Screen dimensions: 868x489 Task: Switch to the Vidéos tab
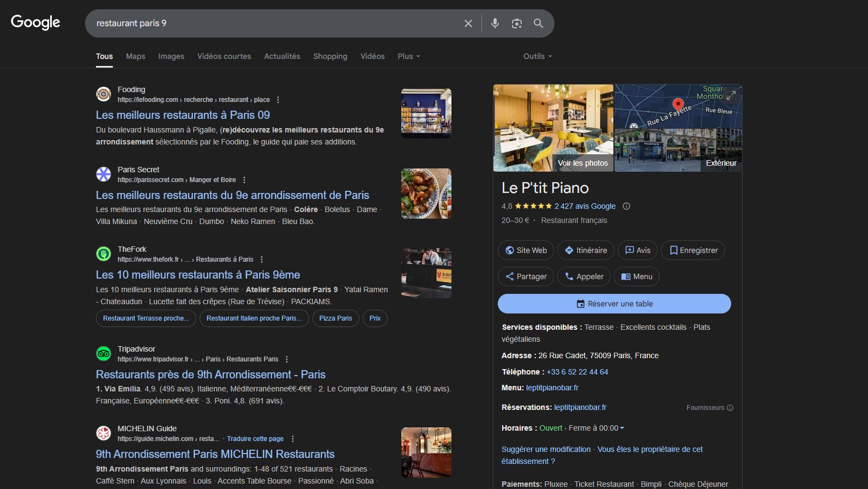372,56
